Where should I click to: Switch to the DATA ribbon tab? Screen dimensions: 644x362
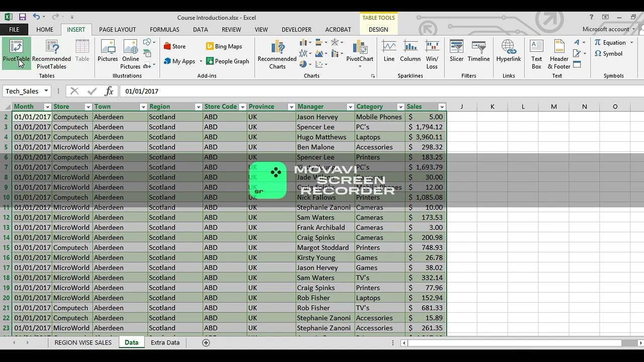[200, 30]
